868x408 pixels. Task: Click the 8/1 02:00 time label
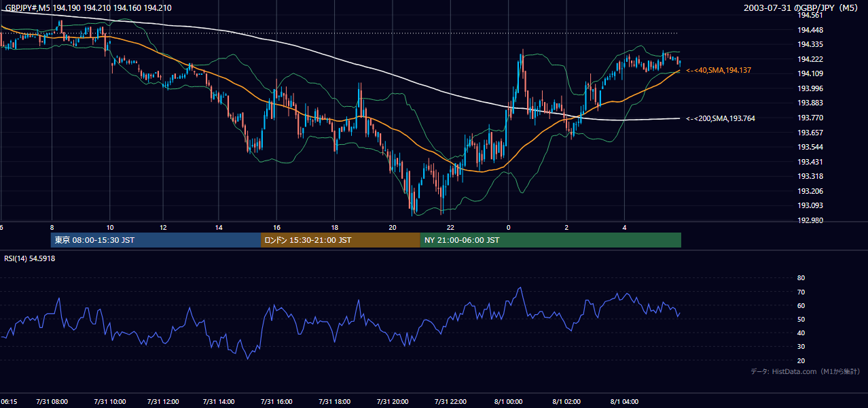point(566,401)
